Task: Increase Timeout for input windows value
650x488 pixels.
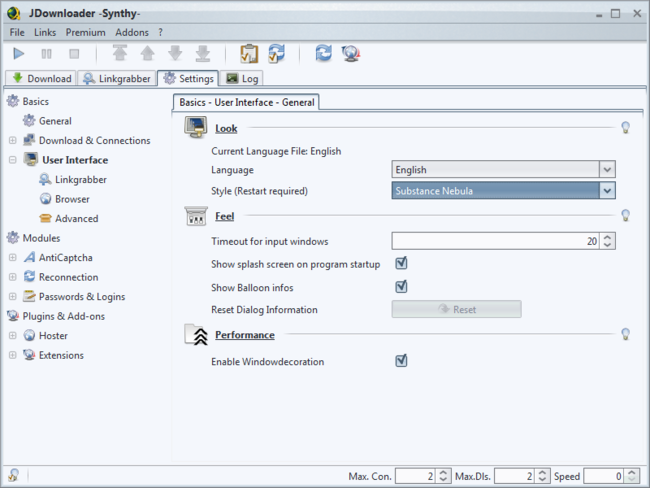Action: point(607,237)
